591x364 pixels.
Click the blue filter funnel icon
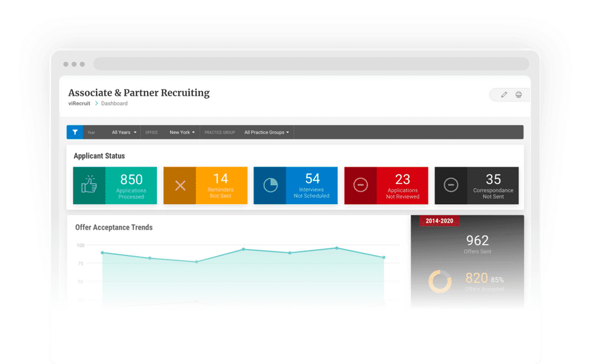click(75, 132)
